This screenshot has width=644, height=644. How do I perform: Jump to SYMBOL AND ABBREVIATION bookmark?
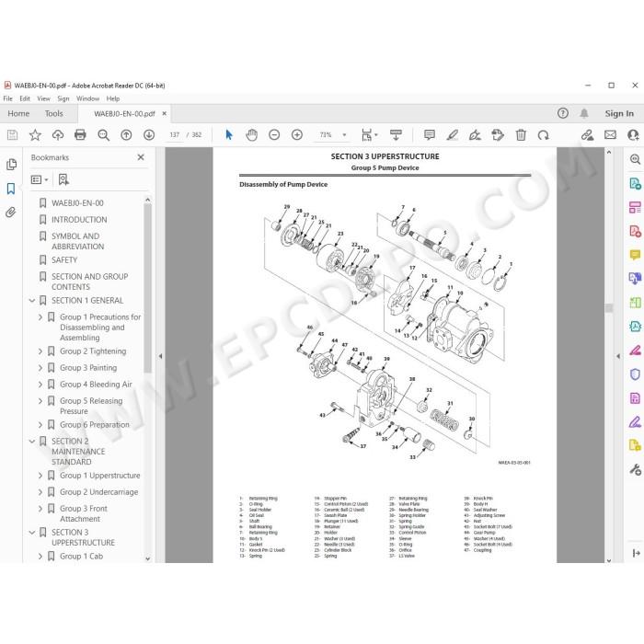(x=77, y=241)
